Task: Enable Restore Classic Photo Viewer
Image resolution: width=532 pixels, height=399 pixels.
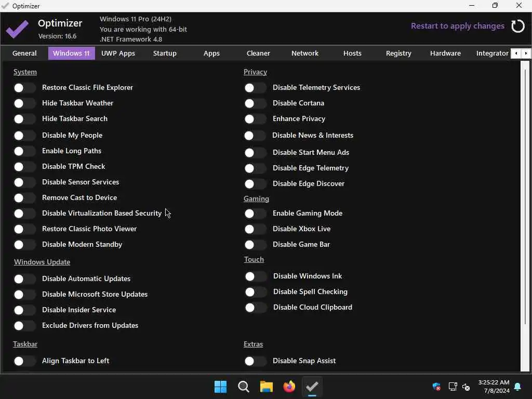Action: [25, 229]
